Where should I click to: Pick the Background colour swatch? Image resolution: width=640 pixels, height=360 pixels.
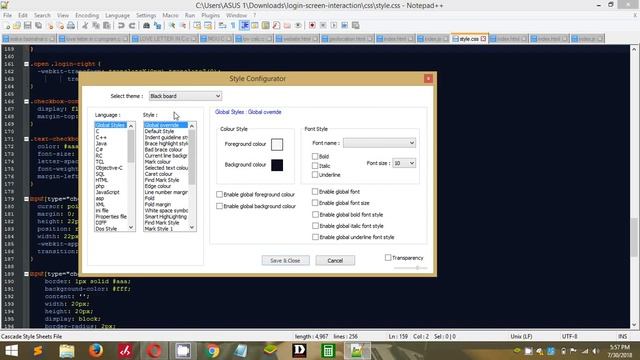pyautogui.click(x=277, y=165)
